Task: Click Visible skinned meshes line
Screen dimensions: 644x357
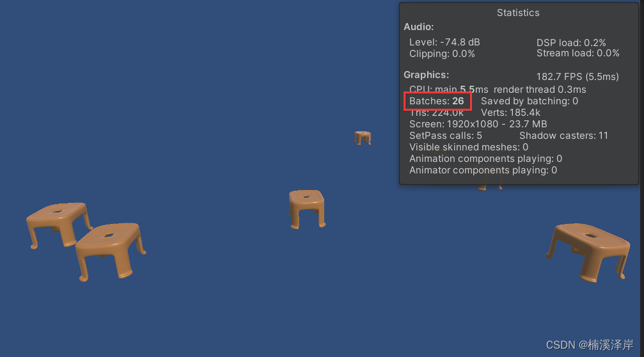Action: pos(469,147)
